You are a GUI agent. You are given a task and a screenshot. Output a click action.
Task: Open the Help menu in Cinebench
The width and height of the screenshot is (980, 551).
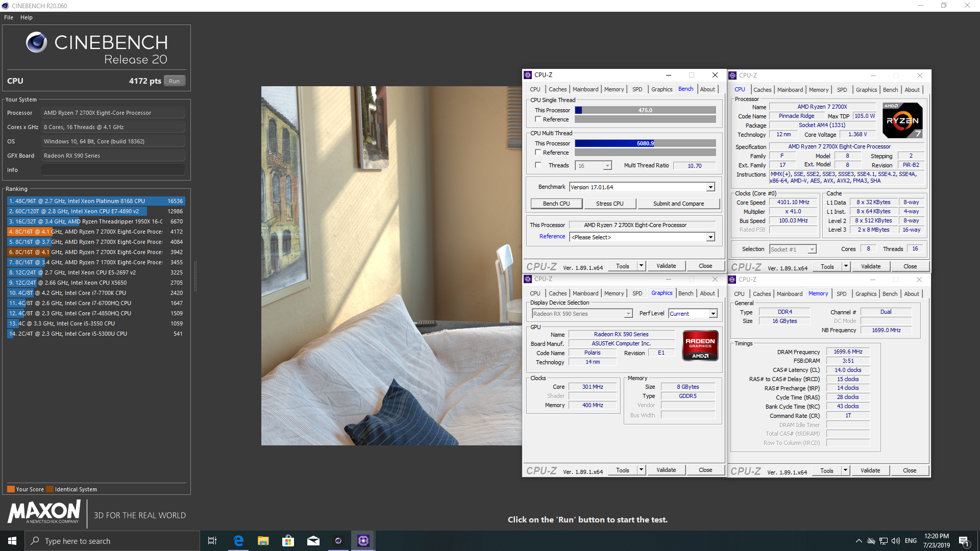tap(26, 17)
